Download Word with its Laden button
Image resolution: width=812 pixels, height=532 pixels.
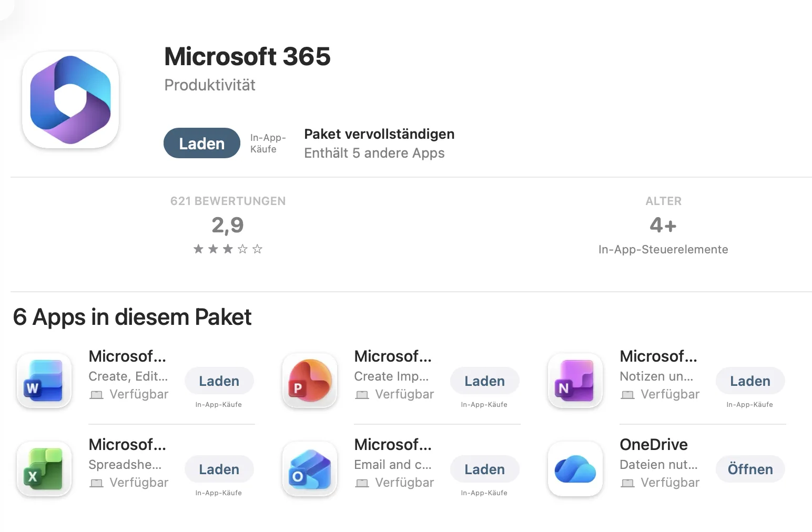click(x=219, y=381)
